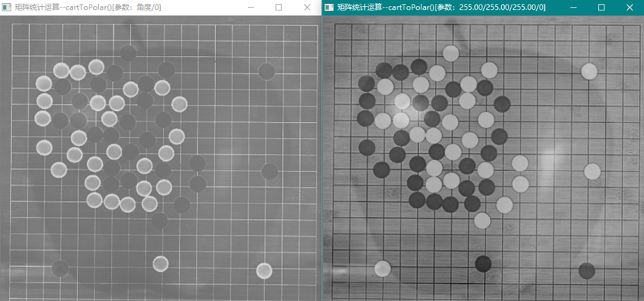Click the app icon of the 角度/0 window

pyautogui.click(x=6, y=7)
